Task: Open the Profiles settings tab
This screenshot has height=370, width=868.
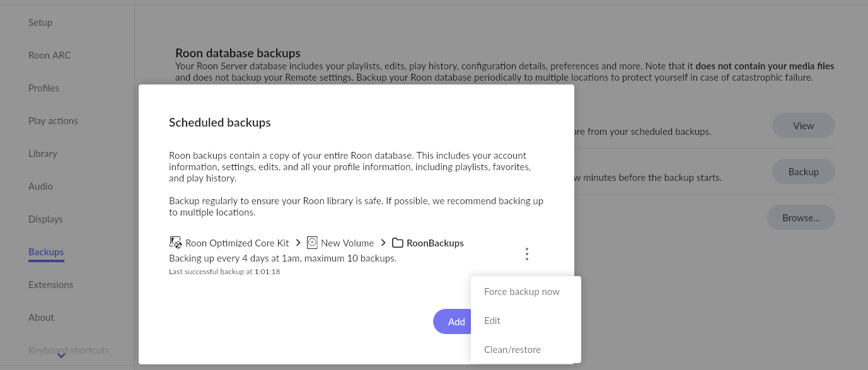Action: pyautogui.click(x=43, y=88)
